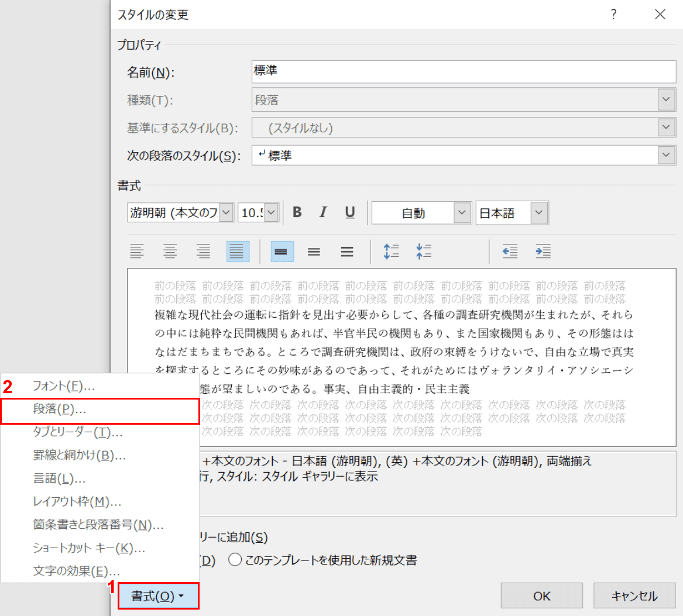Set 1.5 line spacing
The image size is (683, 616).
pyautogui.click(x=314, y=252)
